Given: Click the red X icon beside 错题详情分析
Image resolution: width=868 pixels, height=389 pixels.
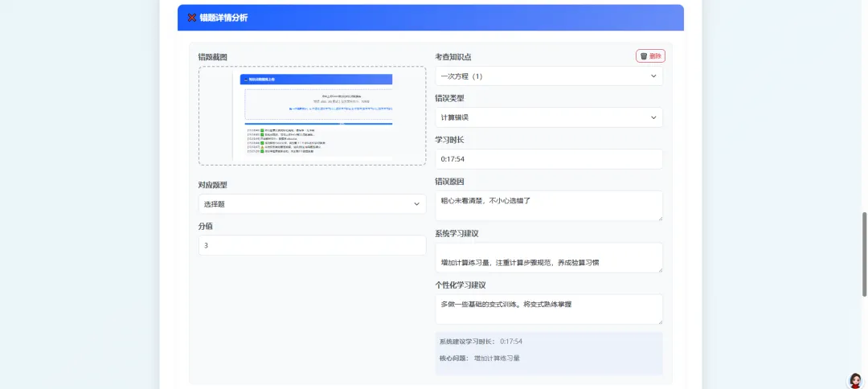Looking at the screenshot, I should 191,18.
